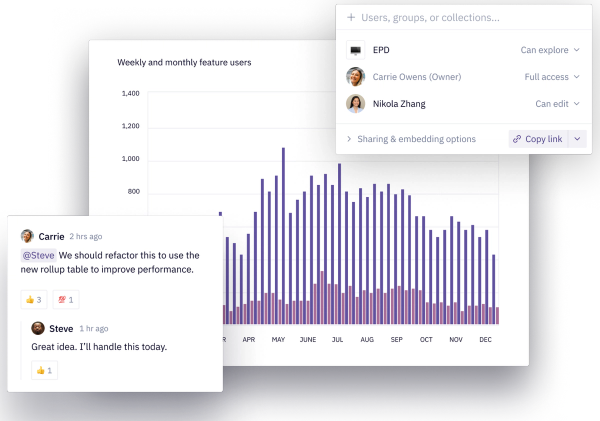
Task: Open Can edit dropdown for Nikola Zhang
Action: coord(558,104)
